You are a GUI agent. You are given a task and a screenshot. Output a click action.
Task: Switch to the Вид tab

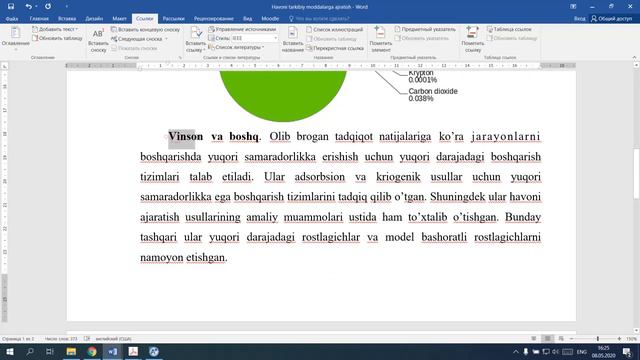(x=247, y=18)
